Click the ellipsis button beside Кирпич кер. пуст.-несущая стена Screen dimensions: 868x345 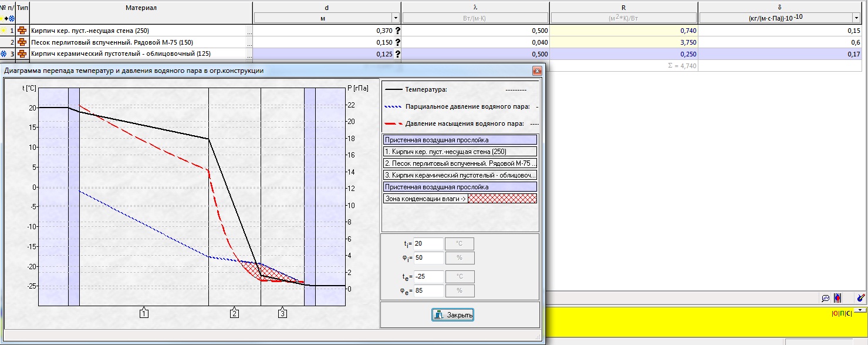point(249,30)
